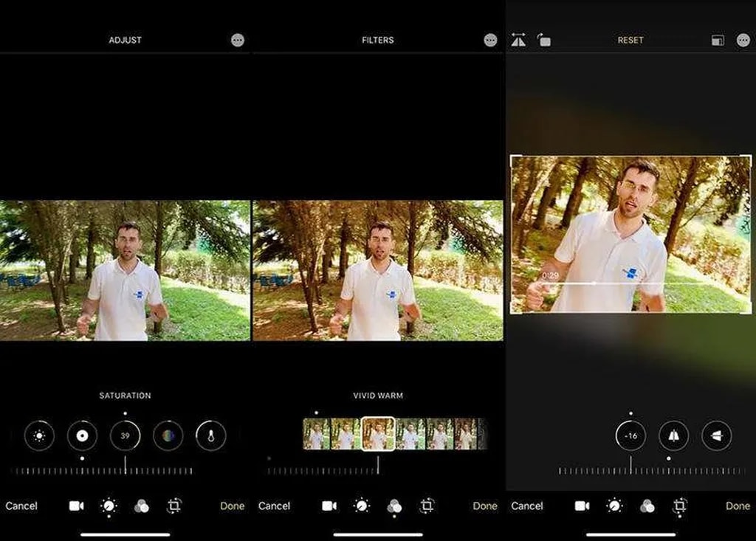
Task: Open the more options menu on Adjust screen
Action: click(x=237, y=41)
